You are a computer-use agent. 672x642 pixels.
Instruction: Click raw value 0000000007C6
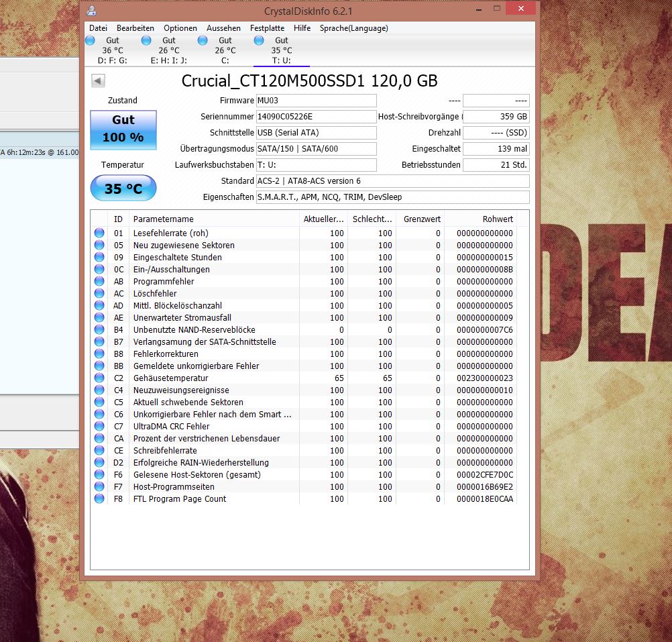click(485, 330)
